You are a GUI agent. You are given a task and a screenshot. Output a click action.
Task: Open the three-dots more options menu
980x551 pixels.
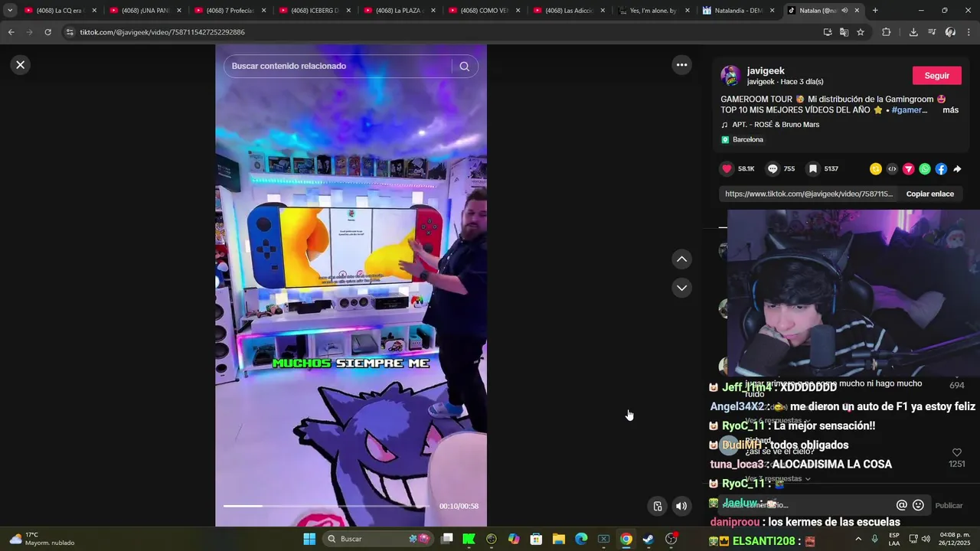pos(681,65)
